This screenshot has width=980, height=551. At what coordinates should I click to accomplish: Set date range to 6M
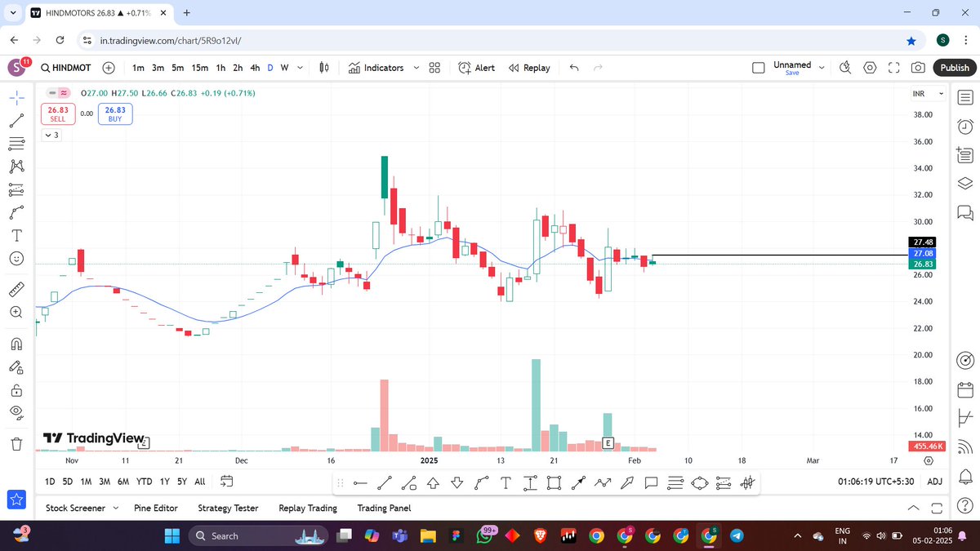click(123, 482)
